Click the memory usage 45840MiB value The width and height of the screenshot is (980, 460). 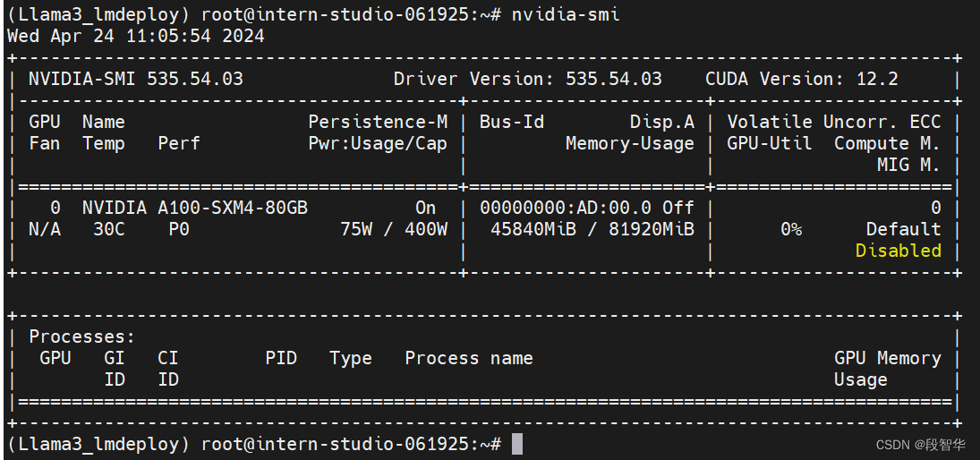[x=533, y=229]
